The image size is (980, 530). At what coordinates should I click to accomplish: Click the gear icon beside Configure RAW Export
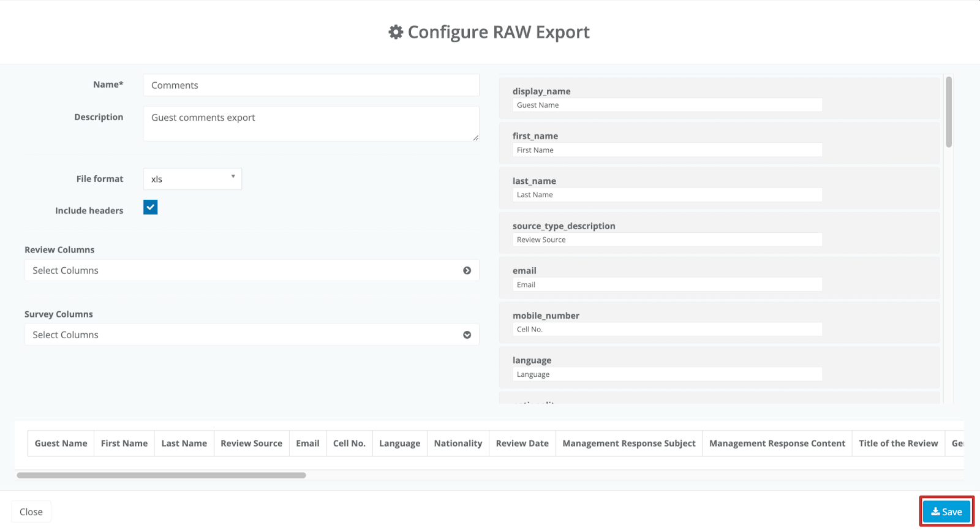pyautogui.click(x=396, y=32)
